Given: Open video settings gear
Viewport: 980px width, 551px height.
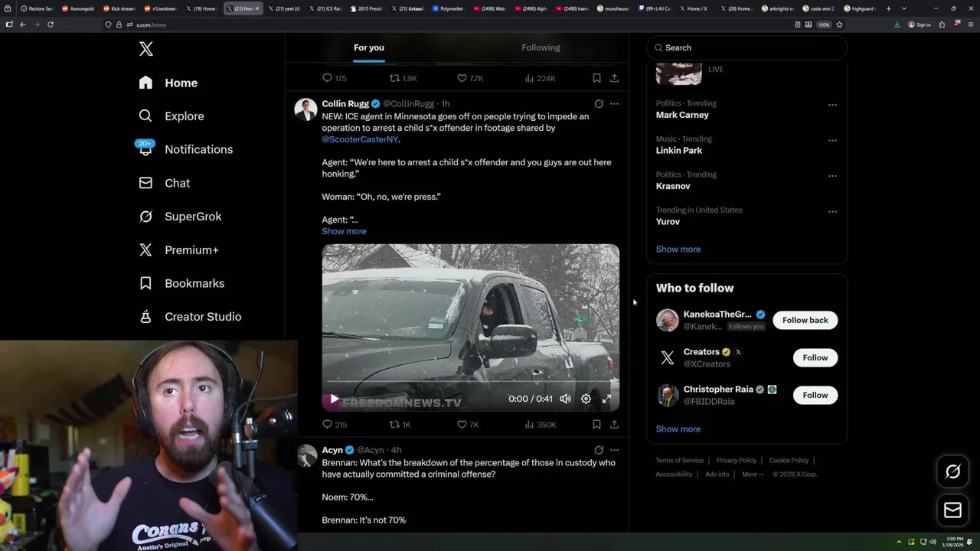Looking at the screenshot, I should click(x=586, y=399).
